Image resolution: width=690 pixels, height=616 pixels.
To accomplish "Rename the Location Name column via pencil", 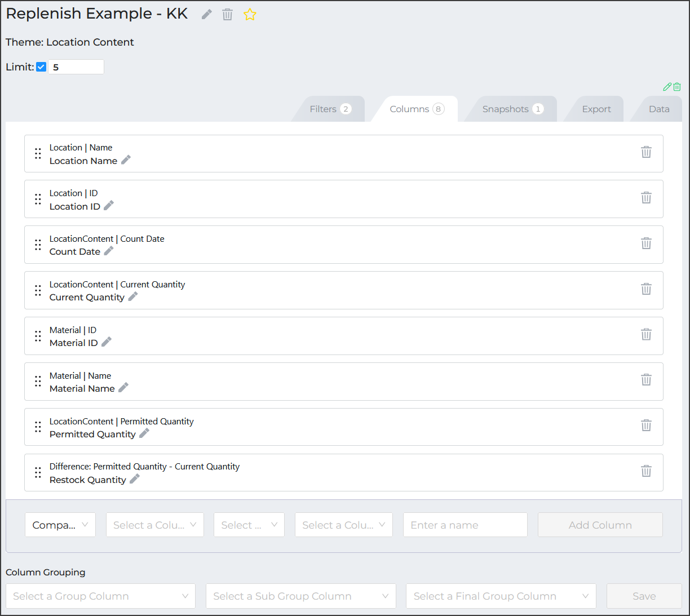I will [126, 160].
